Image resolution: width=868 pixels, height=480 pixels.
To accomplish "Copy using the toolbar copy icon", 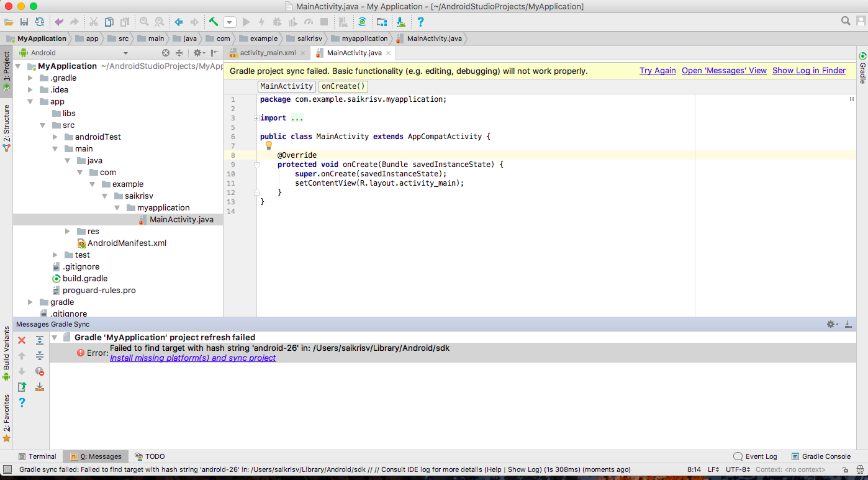I will (x=109, y=22).
